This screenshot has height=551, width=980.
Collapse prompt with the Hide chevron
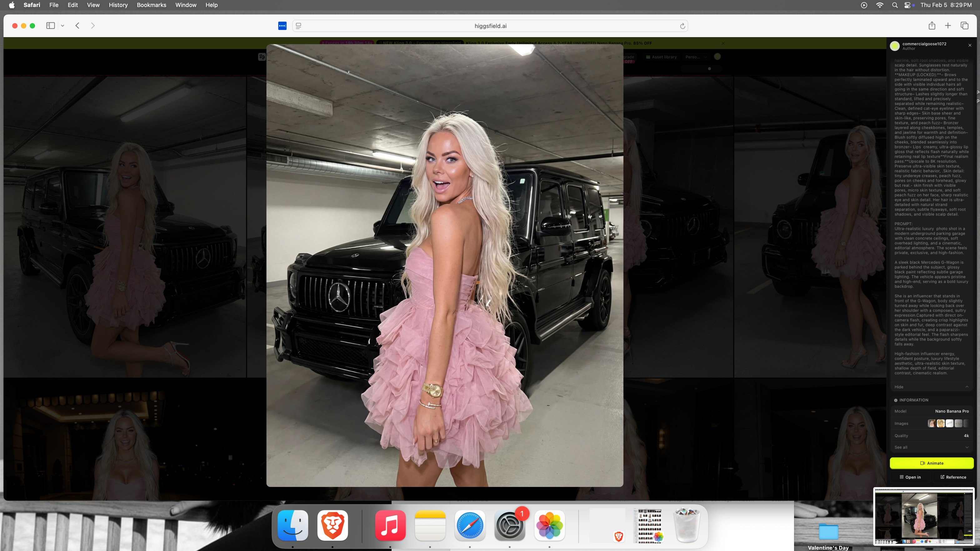click(x=967, y=387)
